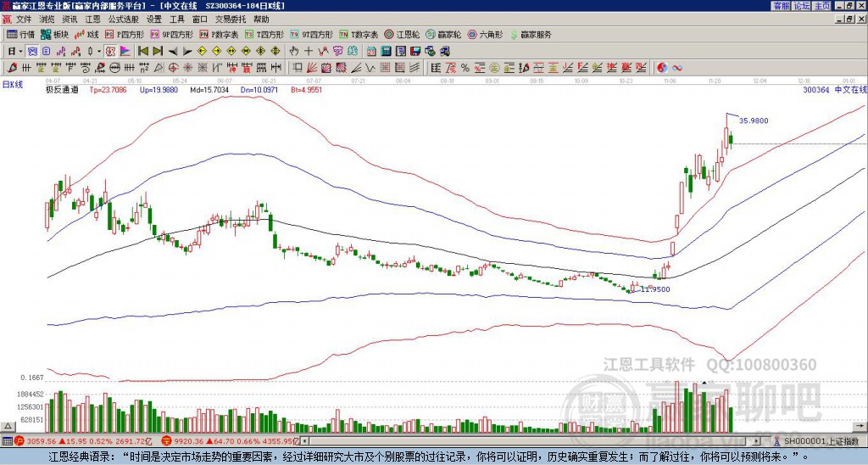This screenshot has height=465, width=868.
Task: Click the Dn=10.0971 indicator value
Action: (x=259, y=89)
